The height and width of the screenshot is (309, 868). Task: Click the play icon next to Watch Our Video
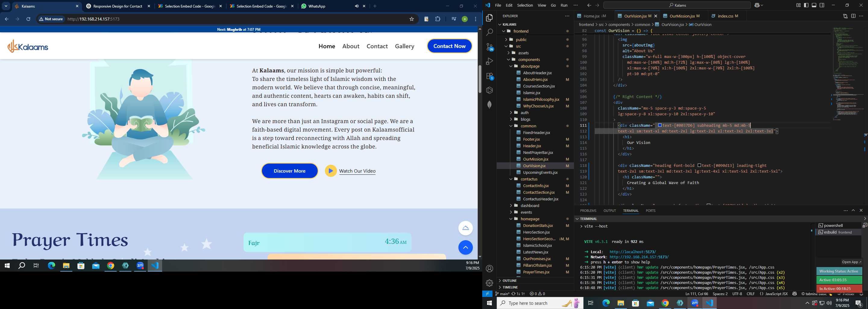tap(331, 171)
